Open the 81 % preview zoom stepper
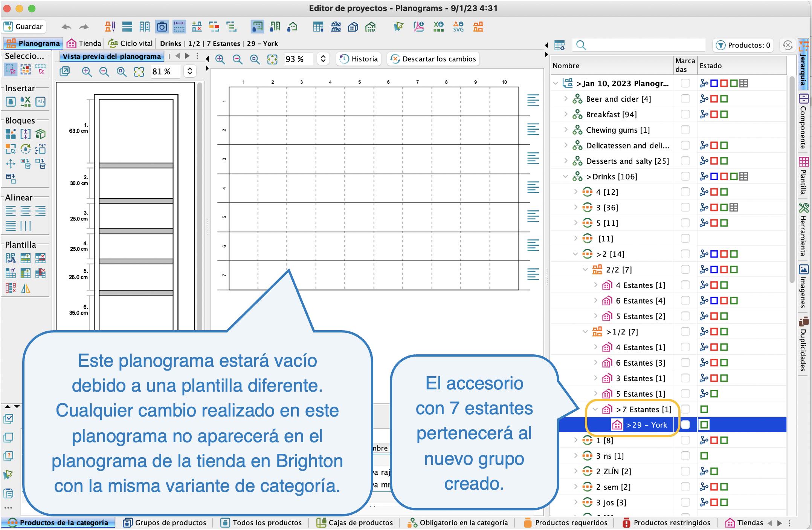Viewport: 812px width, 530px height. click(190, 71)
